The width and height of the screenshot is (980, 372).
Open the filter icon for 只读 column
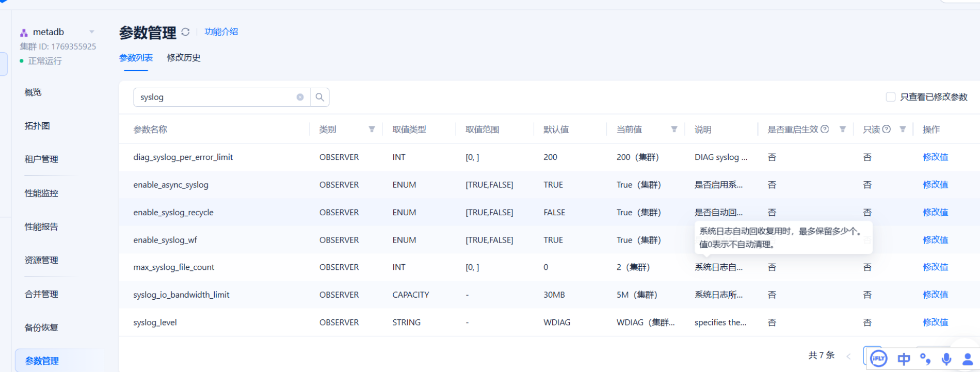[x=903, y=129]
